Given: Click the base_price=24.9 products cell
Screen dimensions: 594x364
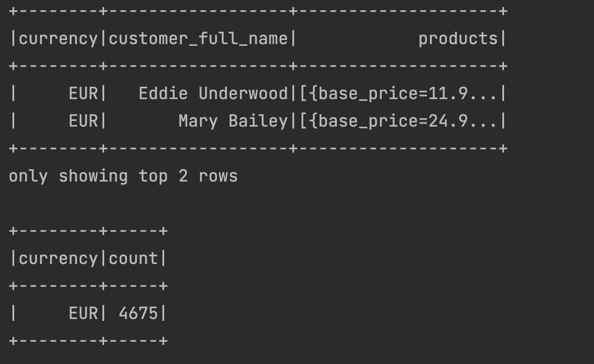Looking at the screenshot, I should coord(398,121).
